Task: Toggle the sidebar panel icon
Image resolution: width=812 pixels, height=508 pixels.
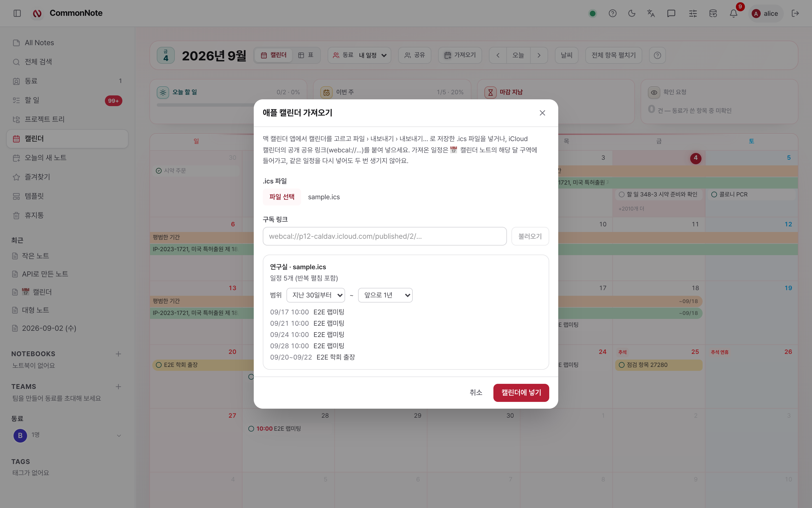Action: 17,13
